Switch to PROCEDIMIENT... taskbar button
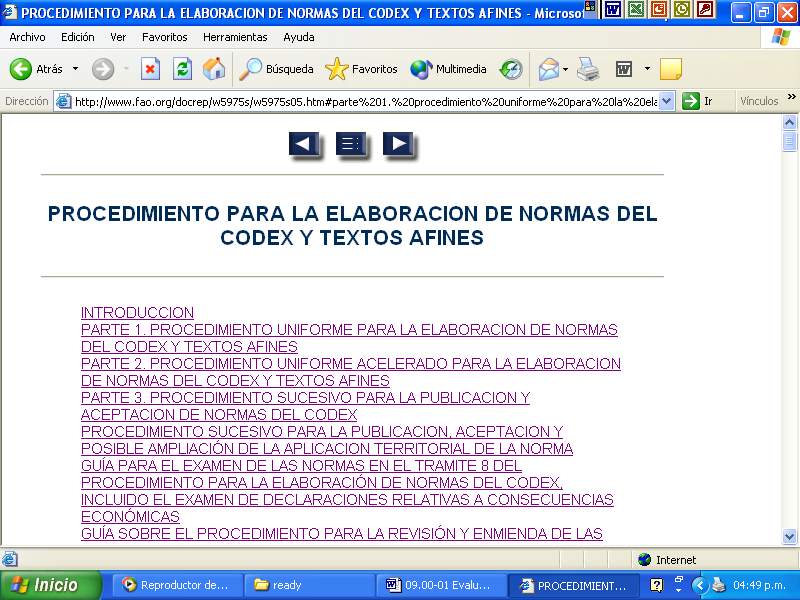 (574, 585)
